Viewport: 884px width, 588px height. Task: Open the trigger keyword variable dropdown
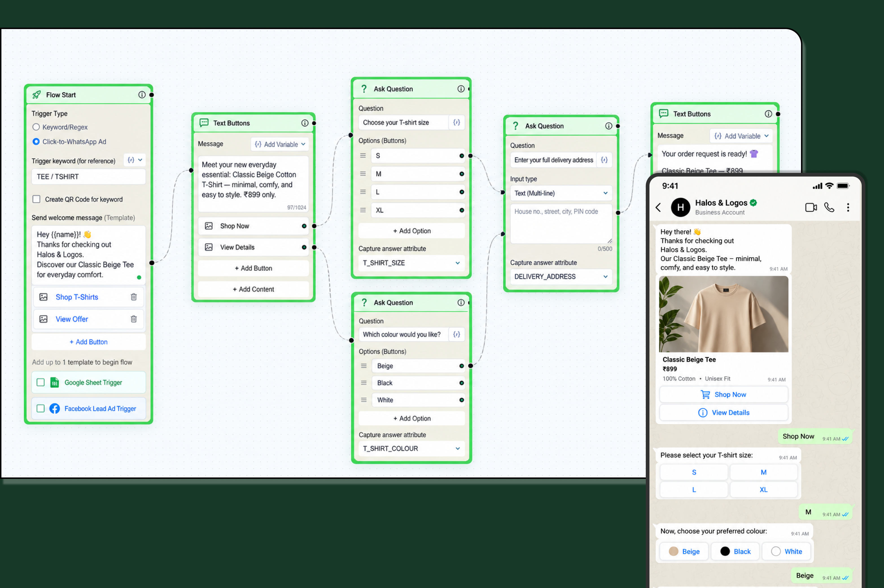coord(135,160)
